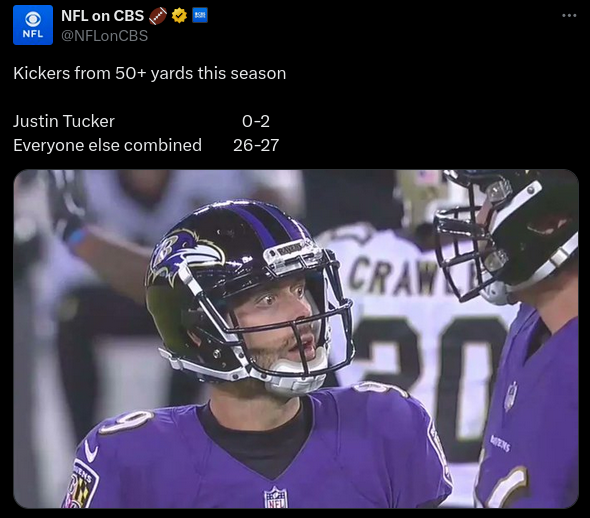Image resolution: width=590 pixels, height=518 pixels.
Task: Select the 'Justin Tucker' line
Action: click(x=64, y=121)
